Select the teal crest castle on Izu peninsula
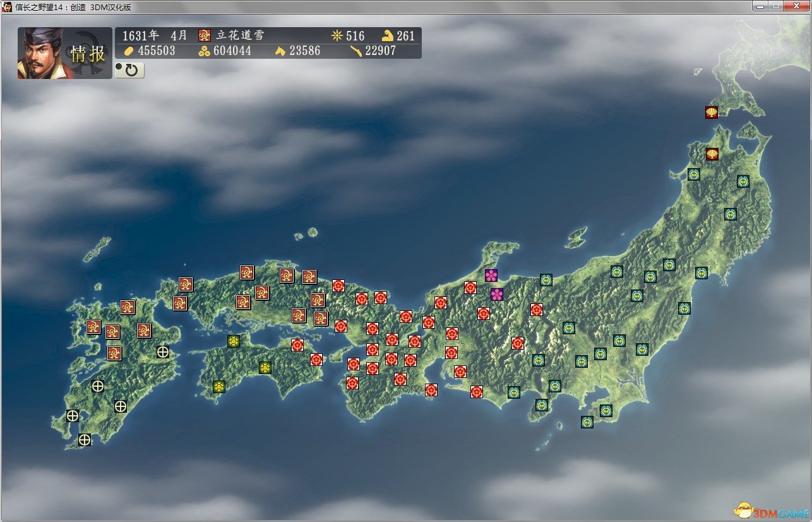Viewport: 812px width, 522px height. click(x=542, y=405)
